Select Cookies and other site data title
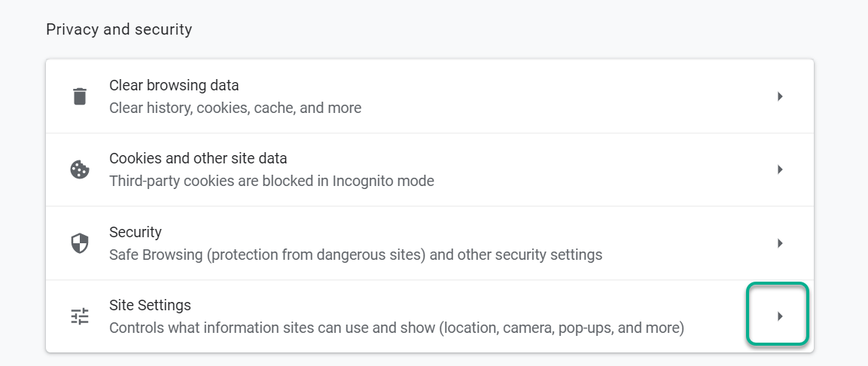The image size is (868, 366). pyautogui.click(x=198, y=158)
